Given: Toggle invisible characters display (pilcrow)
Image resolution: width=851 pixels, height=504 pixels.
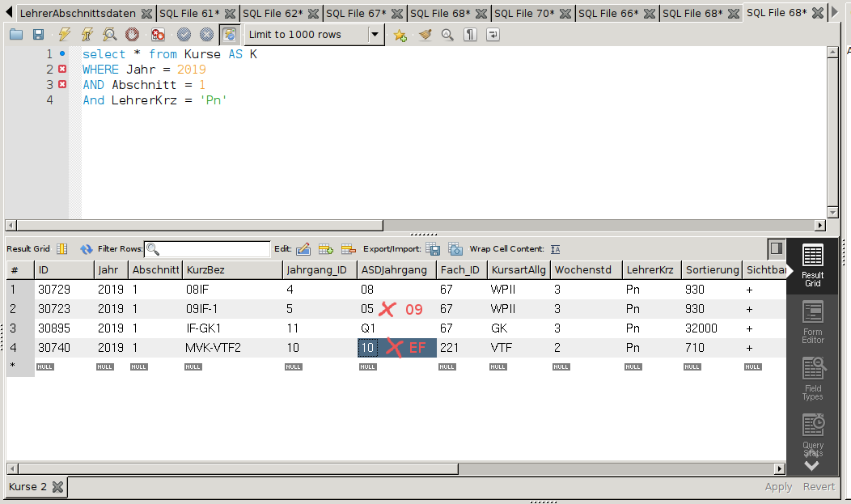Looking at the screenshot, I should pyautogui.click(x=470, y=35).
